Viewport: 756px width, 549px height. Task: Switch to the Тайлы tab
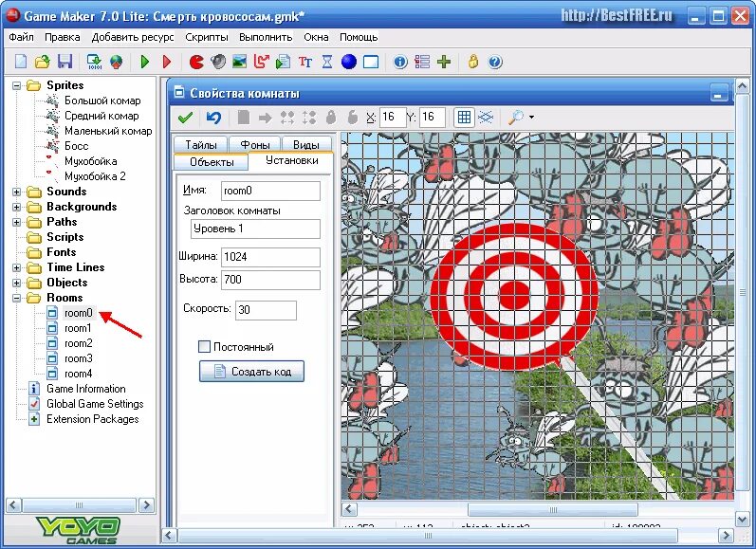pyautogui.click(x=200, y=145)
